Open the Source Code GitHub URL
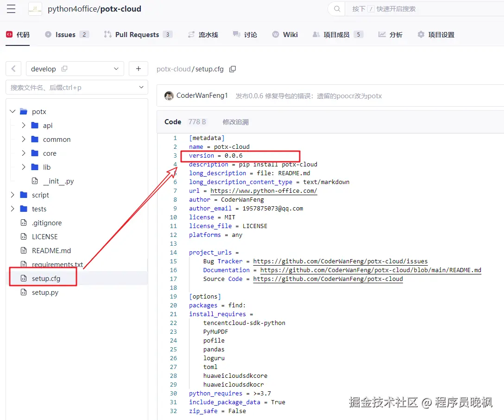The width and height of the screenshot is (504, 420). (x=328, y=279)
